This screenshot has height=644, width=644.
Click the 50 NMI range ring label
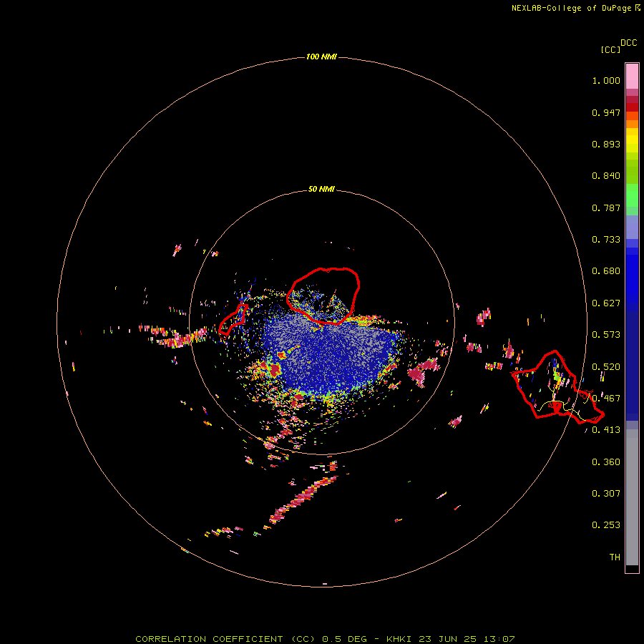click(x=321, y=190)
